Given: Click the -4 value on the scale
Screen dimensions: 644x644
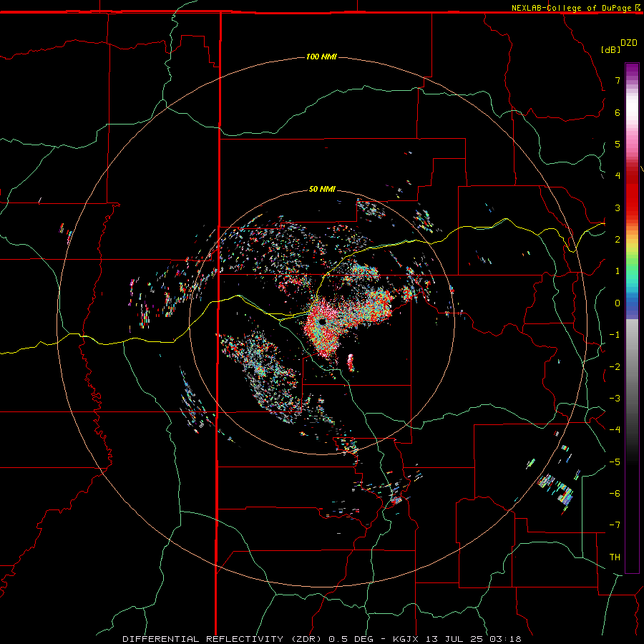Looking at the screenshot, I should (615, 430).
